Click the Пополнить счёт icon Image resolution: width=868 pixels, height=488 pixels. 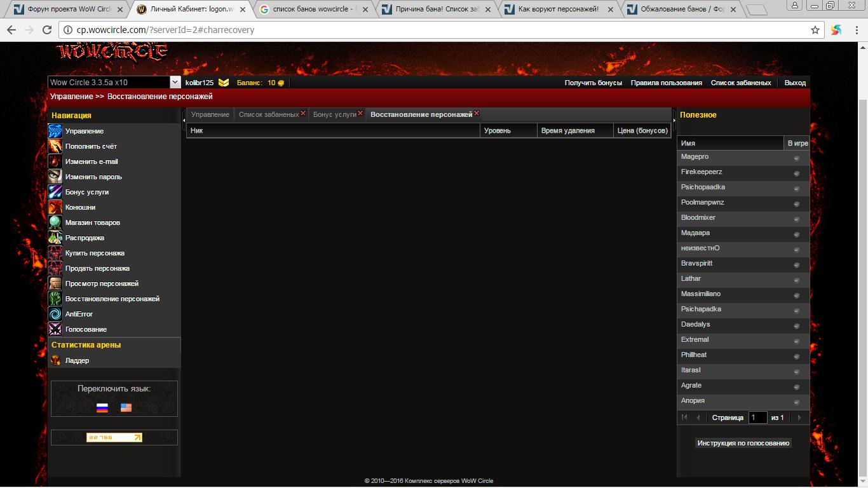[x=55, y=146]
